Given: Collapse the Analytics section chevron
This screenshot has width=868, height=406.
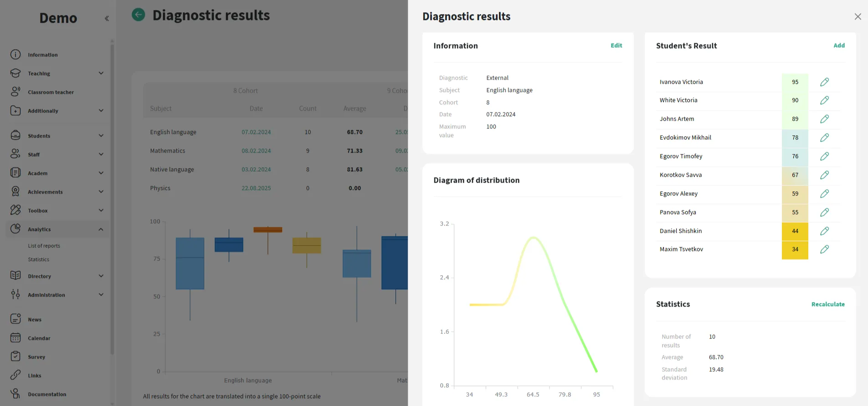Looking at the screenshot, I should (101, 229).
